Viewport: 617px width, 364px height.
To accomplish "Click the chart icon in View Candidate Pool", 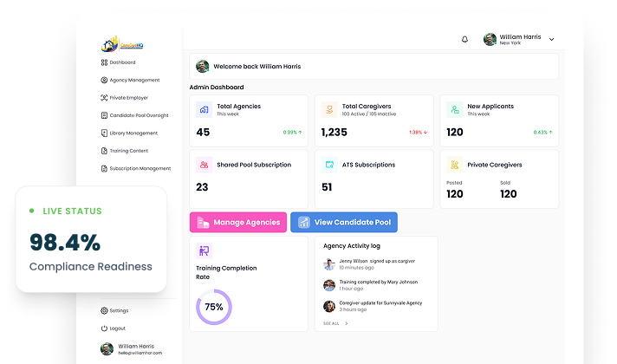I will tap(304, 223).
